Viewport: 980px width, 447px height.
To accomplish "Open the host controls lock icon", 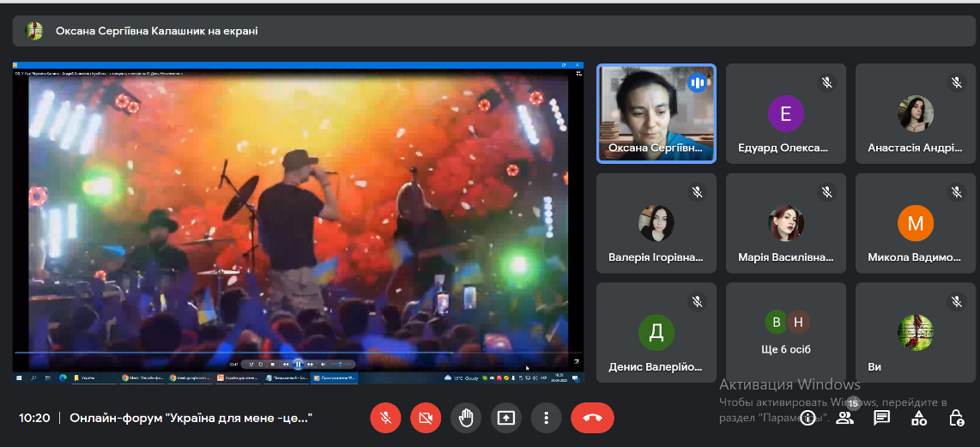I will [x=956, y=418].
